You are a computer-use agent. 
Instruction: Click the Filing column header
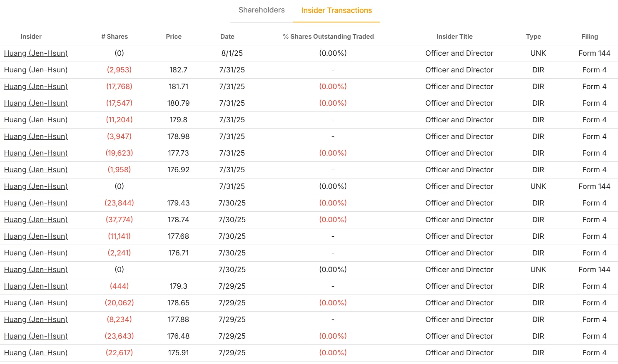pyautogui.click(x=590, y=37)
